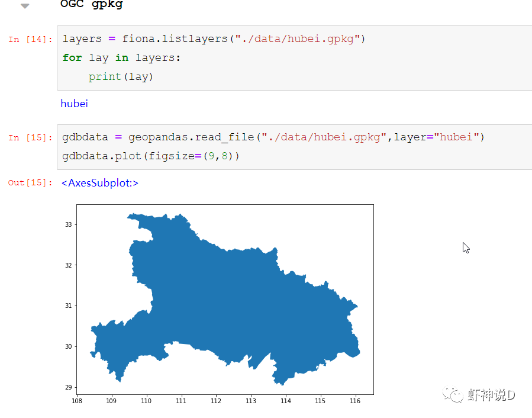Click the hubei output text
Image resolution: width=532 pixels, height=418 pixels.
pyautogui.click(x=74, y=104)
